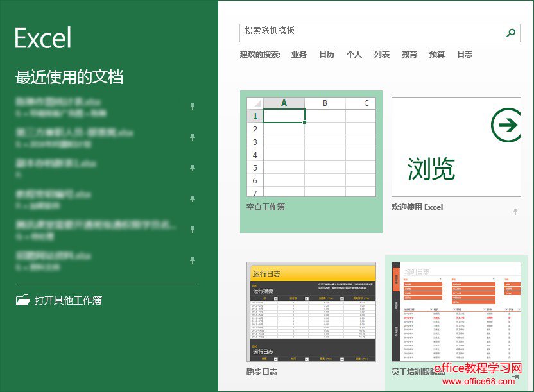The image size is (534, 392).
Task: Select the 预算 suggested search
Action: (437, 55)
